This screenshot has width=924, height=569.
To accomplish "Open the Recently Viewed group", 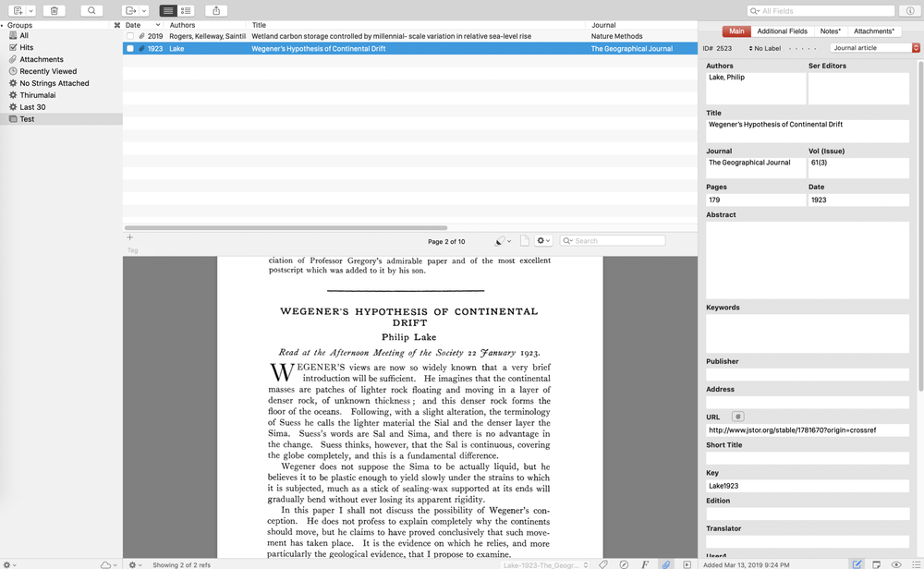I will pyautogui.click(x=48, y=71).
